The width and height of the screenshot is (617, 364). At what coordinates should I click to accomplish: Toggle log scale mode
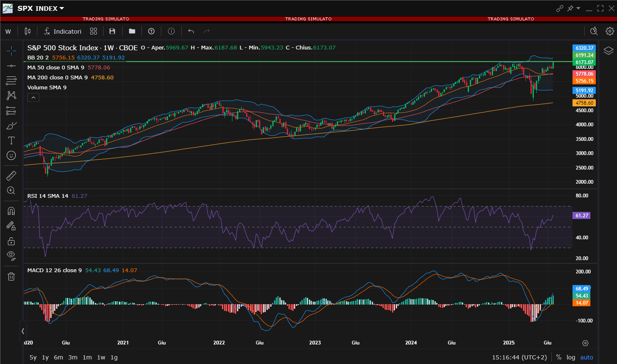point(571,357)
